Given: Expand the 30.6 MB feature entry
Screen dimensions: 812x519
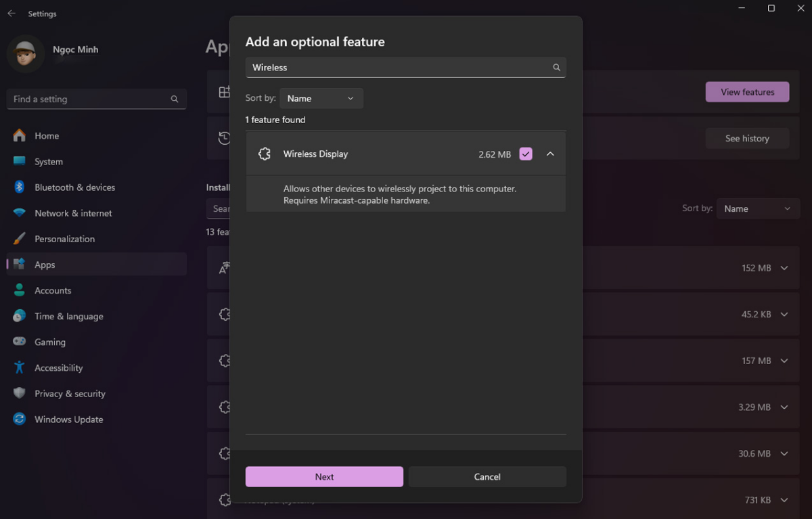Looking at the screenshot, I should coord(784,453).
